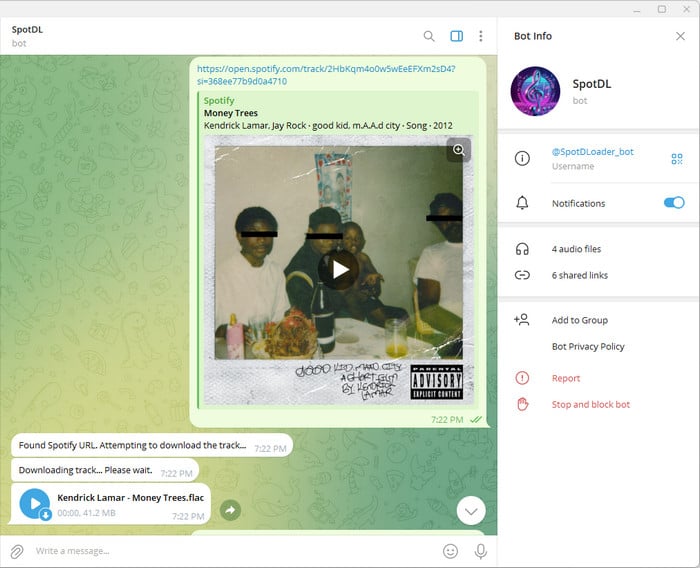
Task: Click the SpotDL name in Bot Info
Action: 592,84
